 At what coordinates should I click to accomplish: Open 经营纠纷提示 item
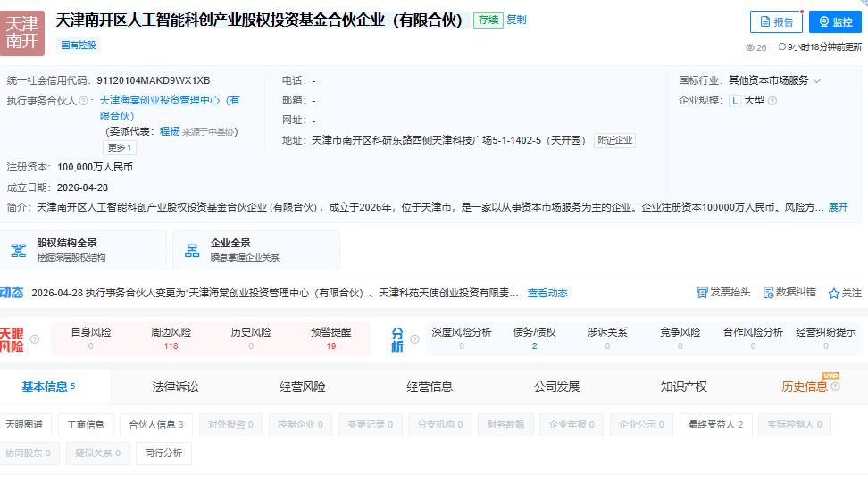pyautogui.click(x=826, y=338)
